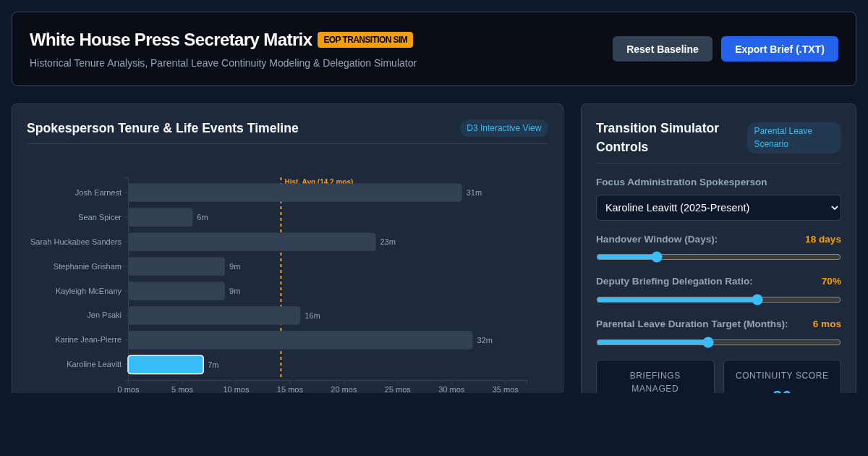This screenshot has width=868, height=456.
Task: Click the Stephanie Grisham axis label
Action: click(88, 266)
